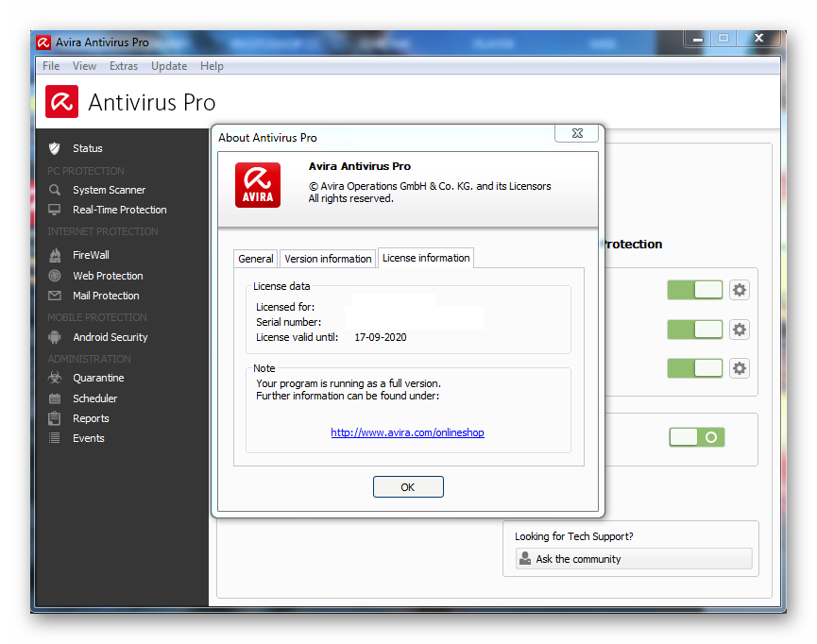This screenshot has width=817, height=644.
Task: Click the Scheduler calendar icon
Action: (54, 398)
